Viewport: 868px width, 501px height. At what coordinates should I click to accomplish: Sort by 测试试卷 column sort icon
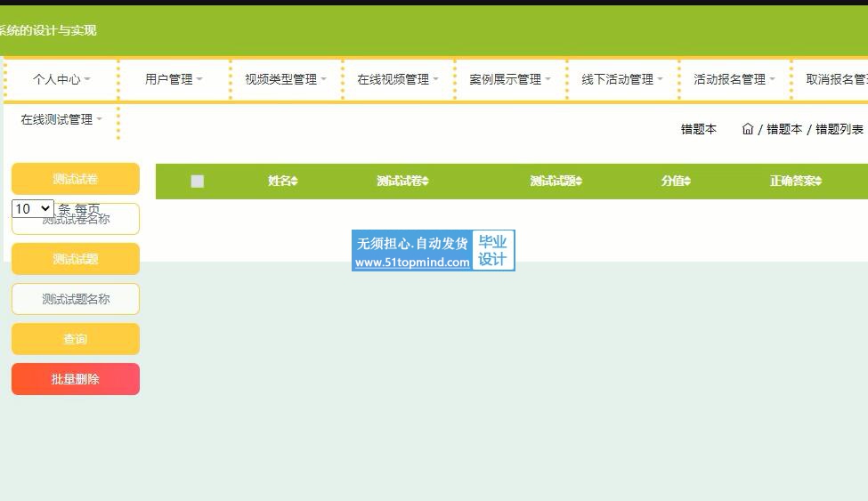(x=426, y=182)
